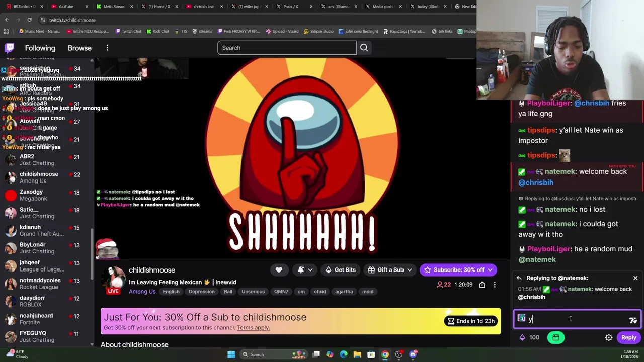Select the English tag

coord(171,292)
